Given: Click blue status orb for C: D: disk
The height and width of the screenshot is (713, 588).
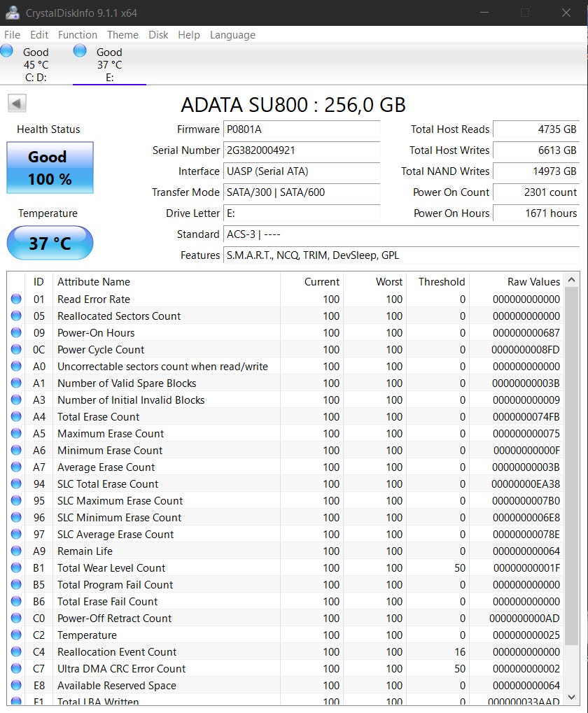Looking at the screenshot, I should [x=7, y=50].
